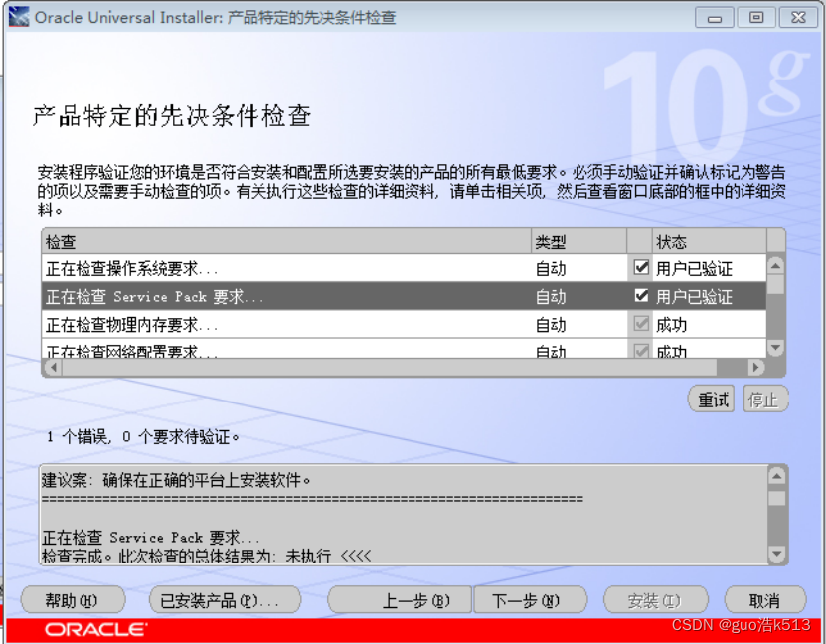The image size is (826, 644).
Task: Uncheck 用户已验证 for the Service Pack check
Action: [641, 295]
